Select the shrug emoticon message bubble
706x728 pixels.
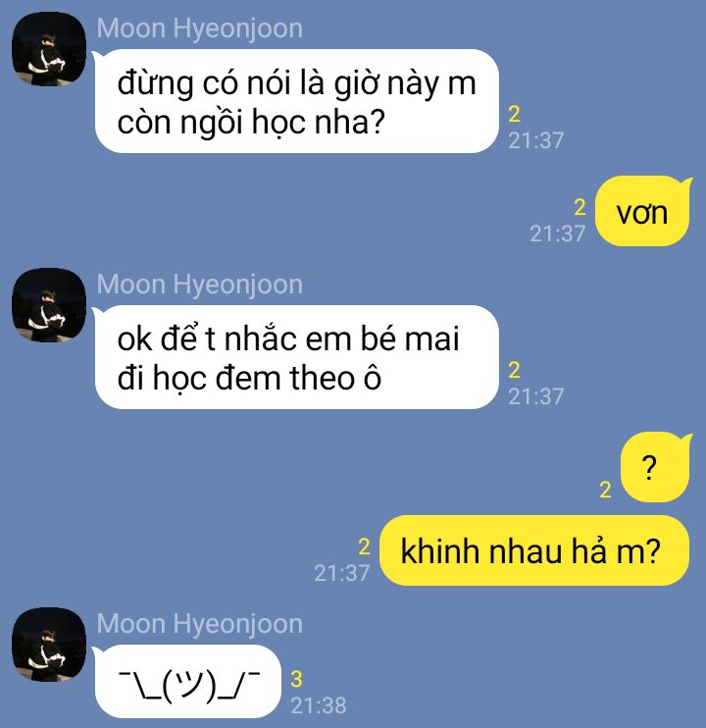187,681
